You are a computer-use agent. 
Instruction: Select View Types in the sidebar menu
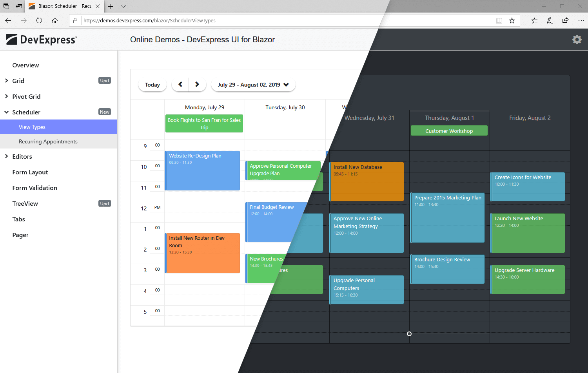coord(32,127)
